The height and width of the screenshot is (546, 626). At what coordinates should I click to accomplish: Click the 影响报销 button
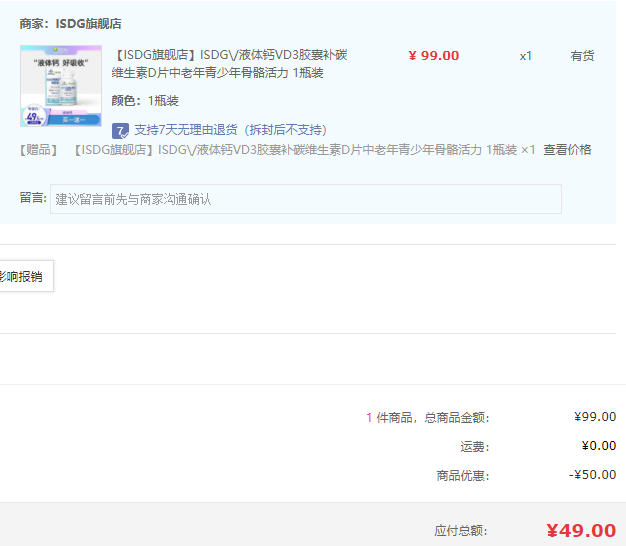click(24, 276)
